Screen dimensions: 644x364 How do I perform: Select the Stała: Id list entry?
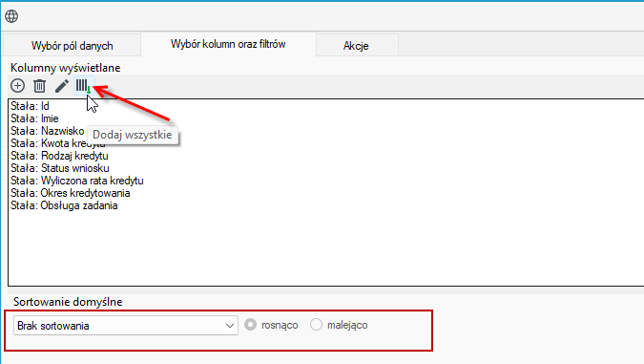tap(30, 106)
